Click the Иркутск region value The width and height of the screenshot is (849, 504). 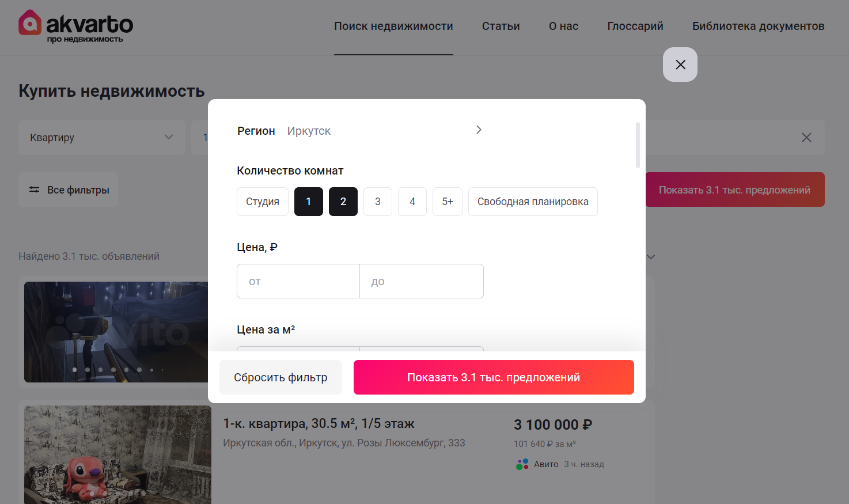(x=309, y=131)
